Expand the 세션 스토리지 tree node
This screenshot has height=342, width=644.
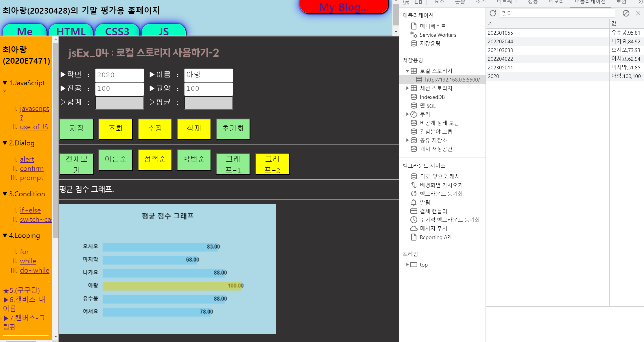pyautogui.click(x=407, y=88)
